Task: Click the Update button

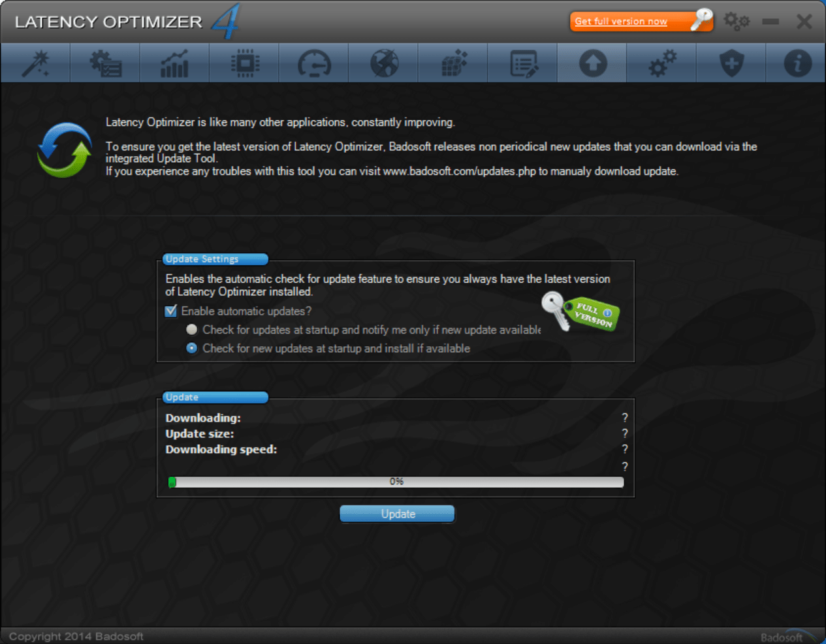Action: click(x=397, y=514)
